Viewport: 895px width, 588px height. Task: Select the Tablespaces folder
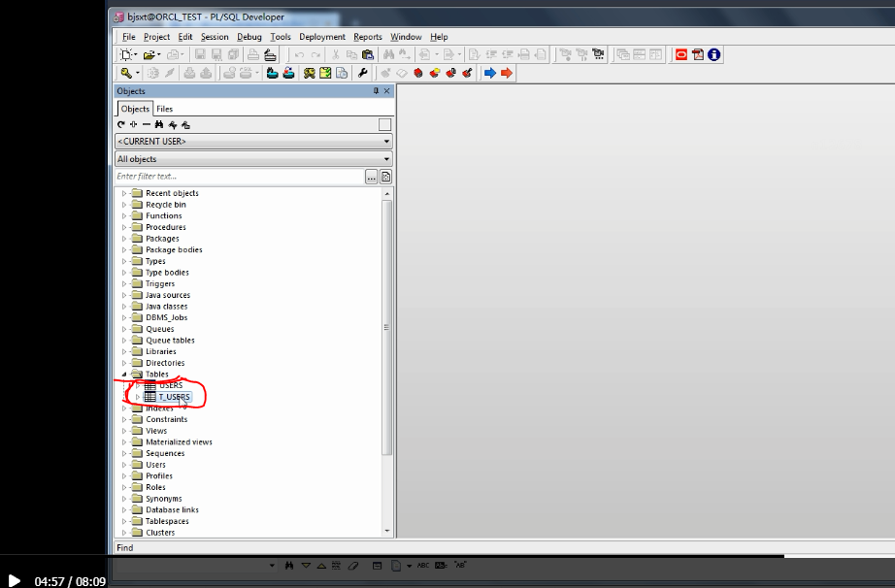167,521
